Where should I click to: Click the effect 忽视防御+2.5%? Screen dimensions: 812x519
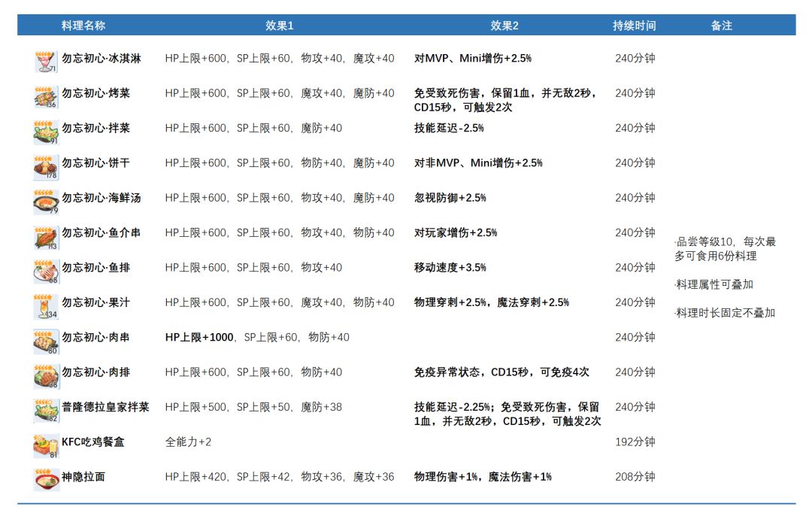tap(450, 198)
